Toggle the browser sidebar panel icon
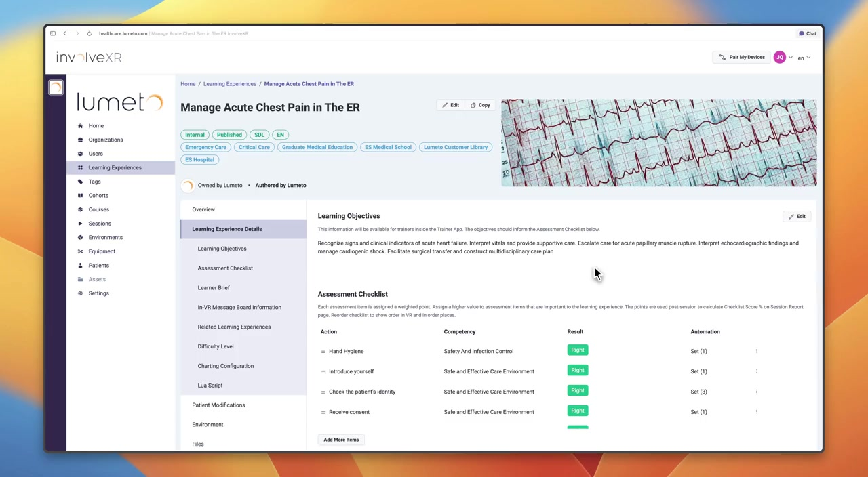The height and width of the screenshot is (477, 868). coord(53,33)
